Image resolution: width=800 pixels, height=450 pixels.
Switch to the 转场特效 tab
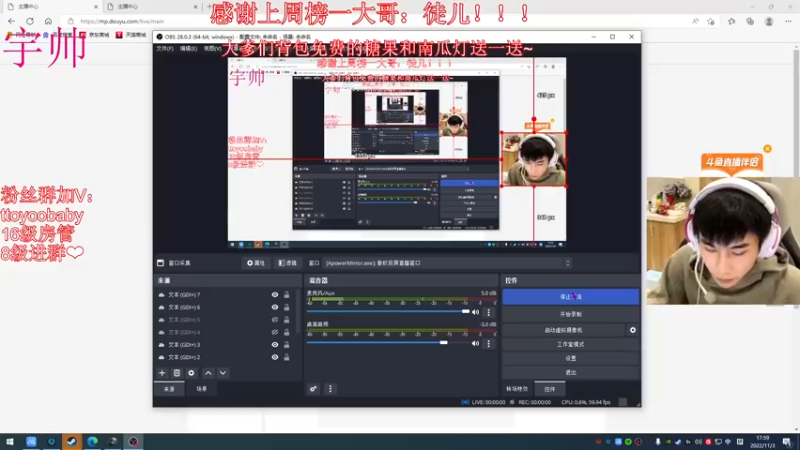[x=517, y=389]
